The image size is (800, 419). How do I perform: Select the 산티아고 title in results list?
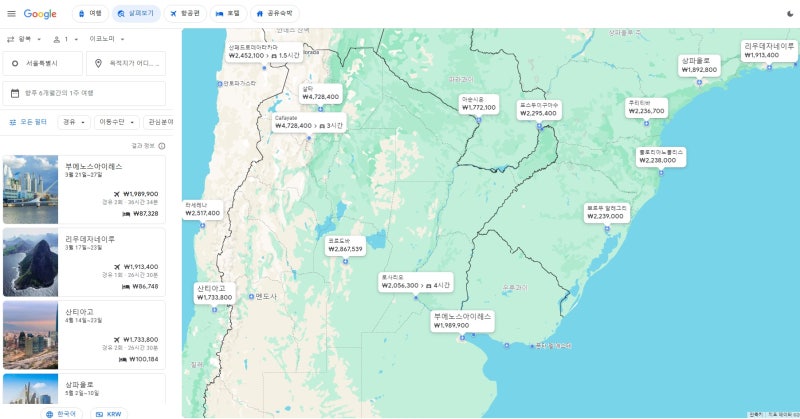click(79, 312)
